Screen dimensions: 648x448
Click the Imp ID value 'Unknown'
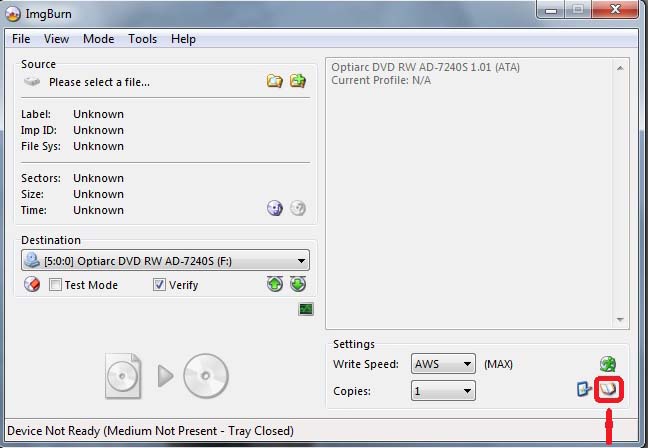98,130
